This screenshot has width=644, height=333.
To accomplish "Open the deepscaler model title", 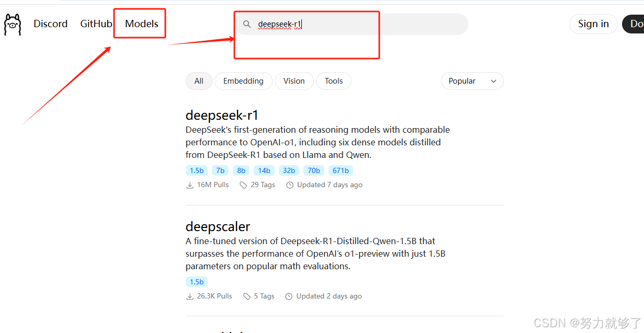I will tap(218, 226).
